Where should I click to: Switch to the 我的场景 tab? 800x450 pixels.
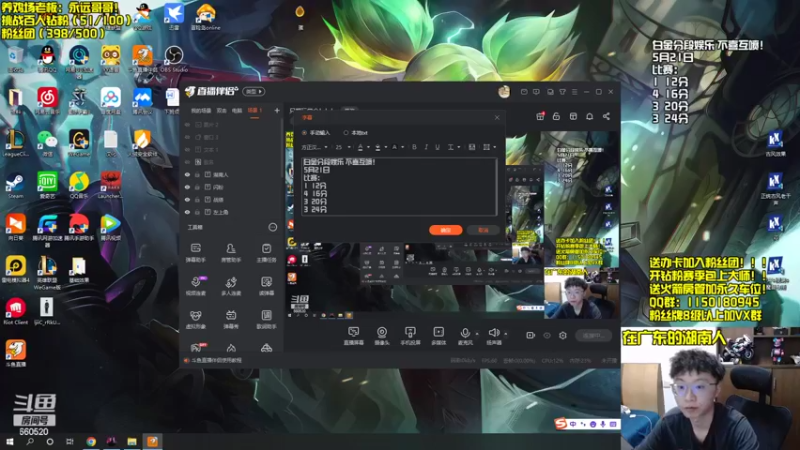point(201,110)
